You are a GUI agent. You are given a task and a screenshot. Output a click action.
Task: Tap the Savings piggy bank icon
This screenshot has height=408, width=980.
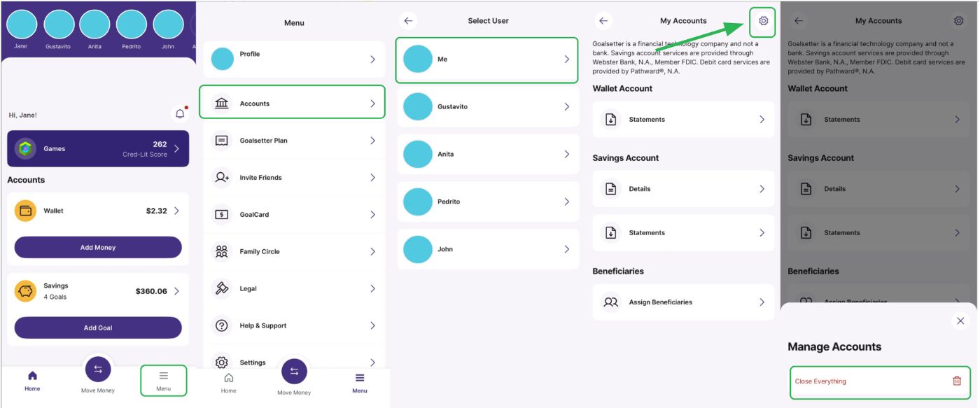coord(26,290)
